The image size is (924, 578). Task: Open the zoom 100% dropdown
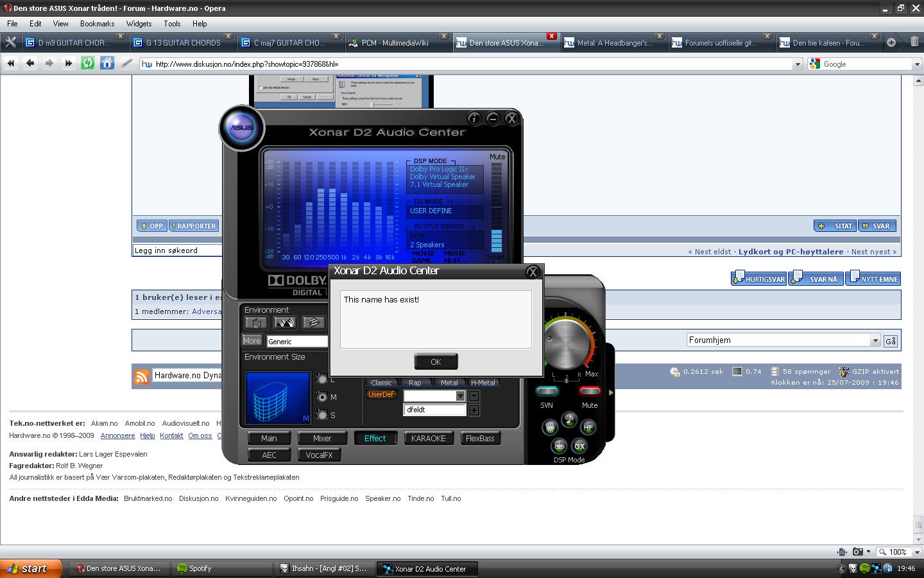916,552
